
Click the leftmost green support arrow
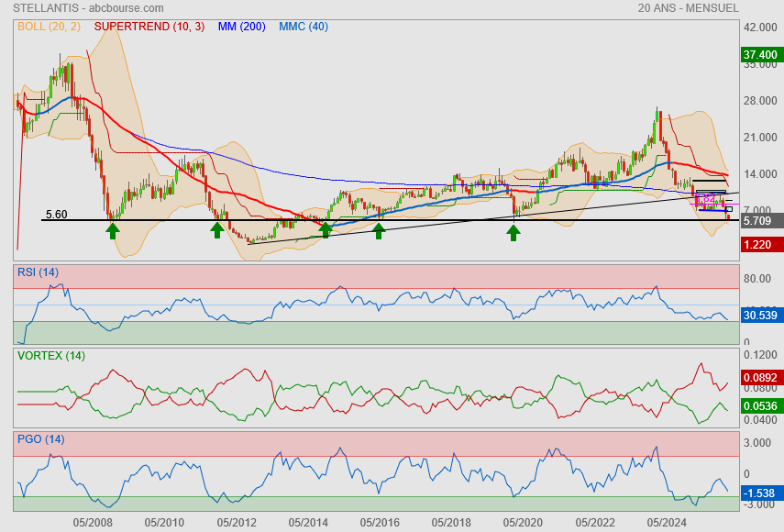pyautogui.click(x=112, y=230)
